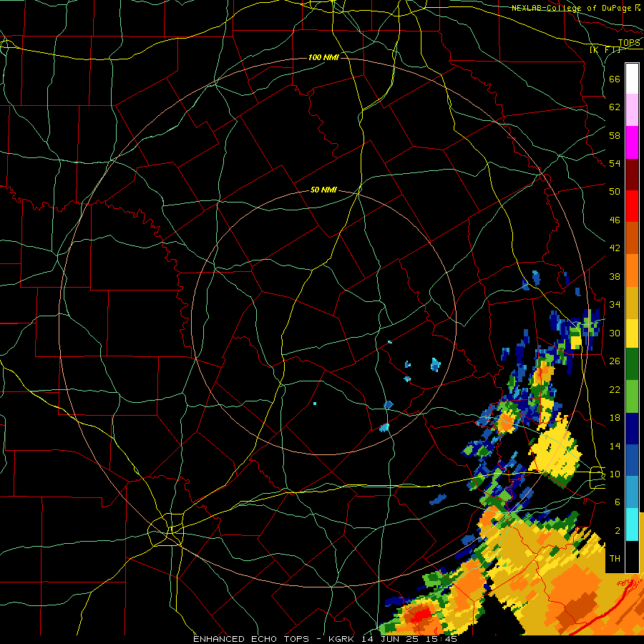Click the 'K FT' units label
Viewport: 644px width, 644px height.
tap(605, 50)
